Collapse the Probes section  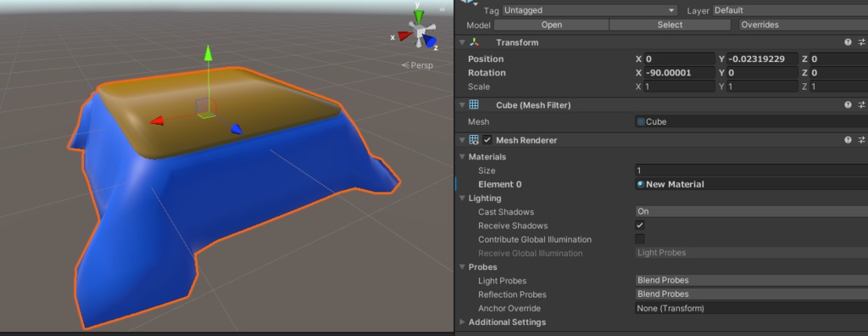[x=463, y=266]
